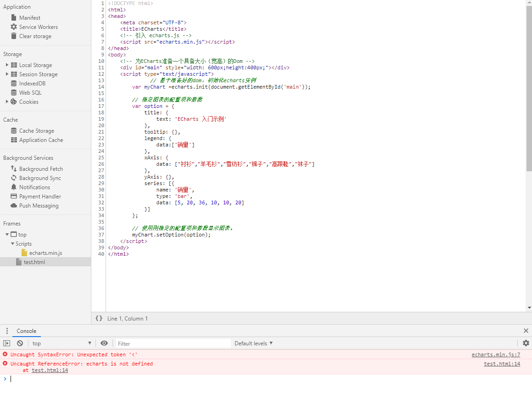Screen dimensions: 532x394
Task: Click the Service Workers gear icon
Action: (14, 27)
